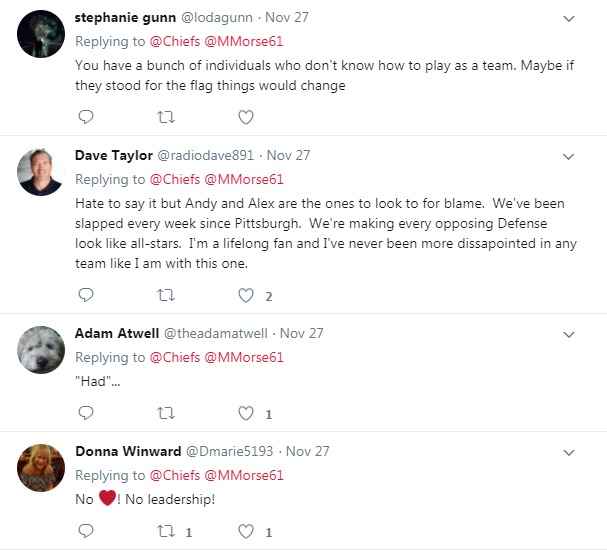
Task: Reply to Adam Atwell's "Had" tweet
Action: click(85, 413)
